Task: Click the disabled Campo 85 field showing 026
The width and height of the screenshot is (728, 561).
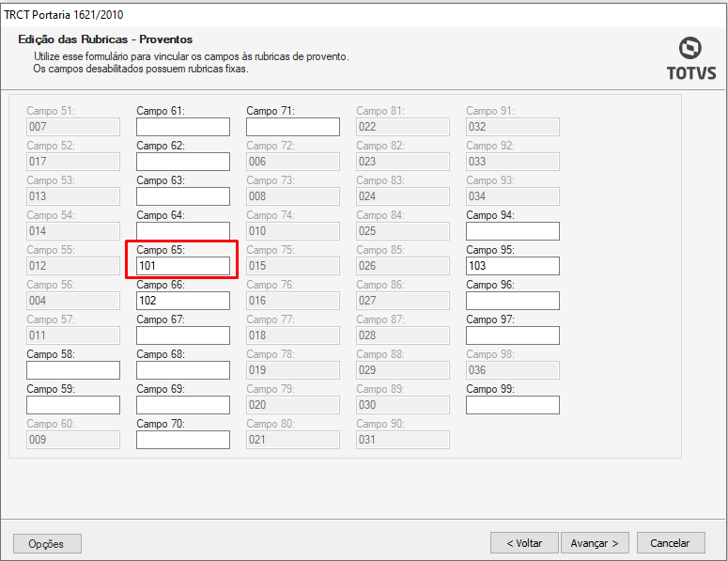Action: tap(403, 266)
